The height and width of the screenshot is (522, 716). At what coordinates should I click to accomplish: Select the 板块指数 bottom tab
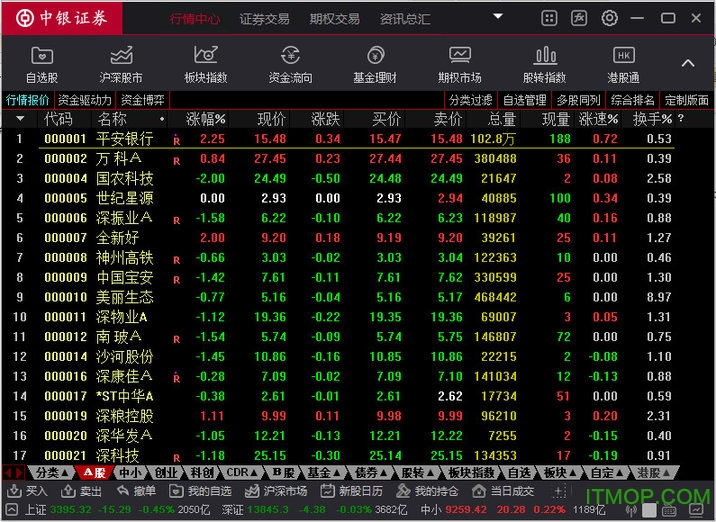(x=472, y=473)
